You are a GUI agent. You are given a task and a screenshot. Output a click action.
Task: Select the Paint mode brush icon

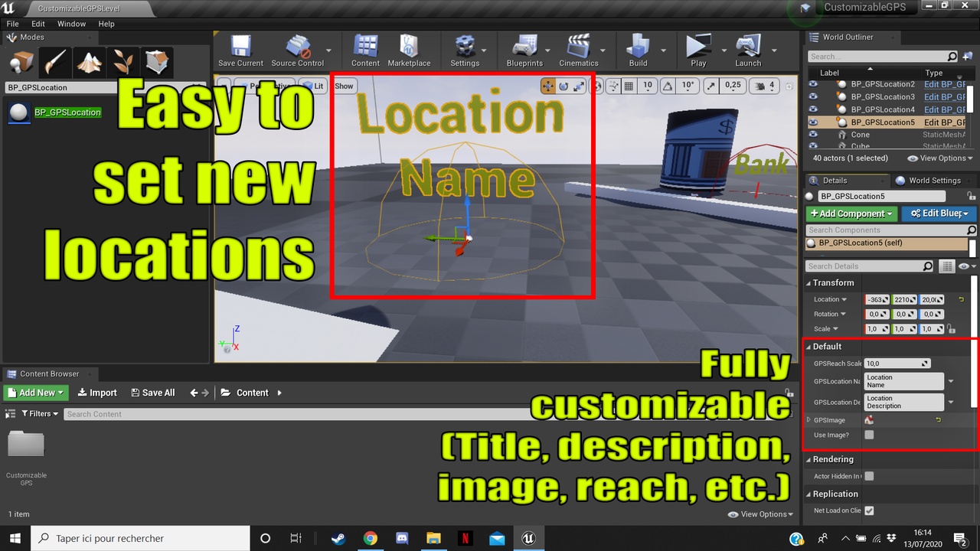click(x=56, y=62)
